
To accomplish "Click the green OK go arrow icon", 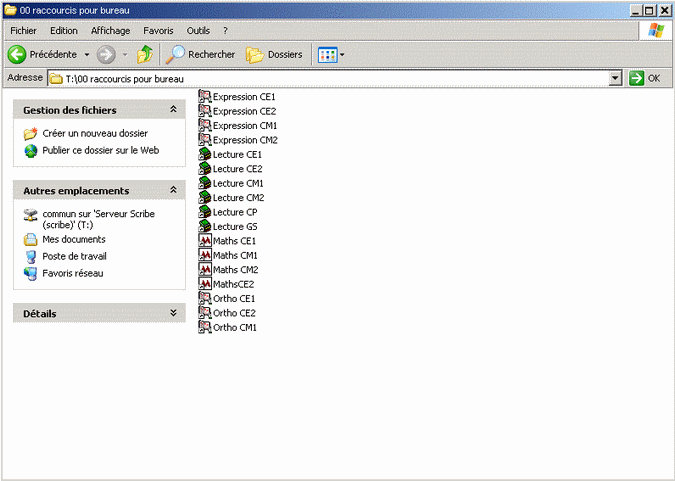I will tap(636, 78).
